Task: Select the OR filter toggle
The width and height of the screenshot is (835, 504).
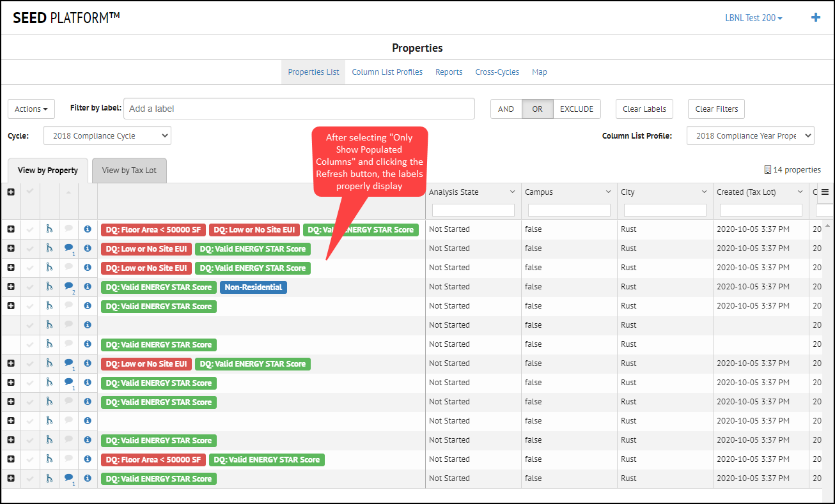Action: (x=537, y=109)
